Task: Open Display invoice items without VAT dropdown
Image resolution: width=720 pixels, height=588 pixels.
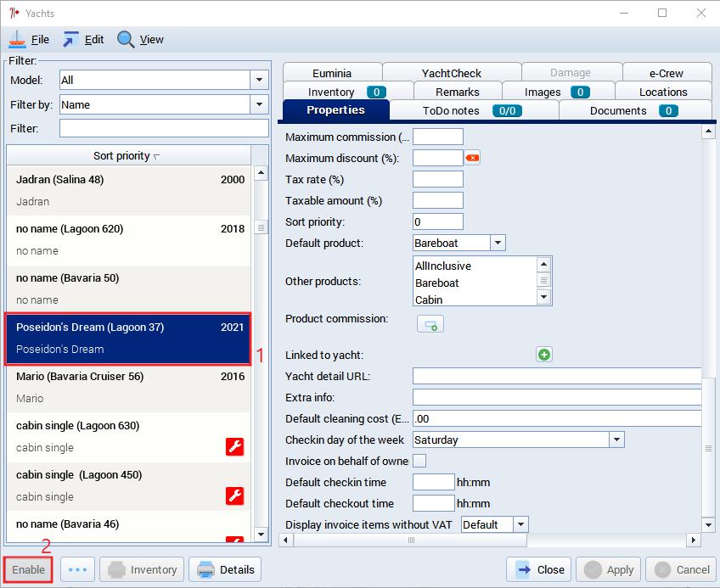Action: tap(520, 524)
